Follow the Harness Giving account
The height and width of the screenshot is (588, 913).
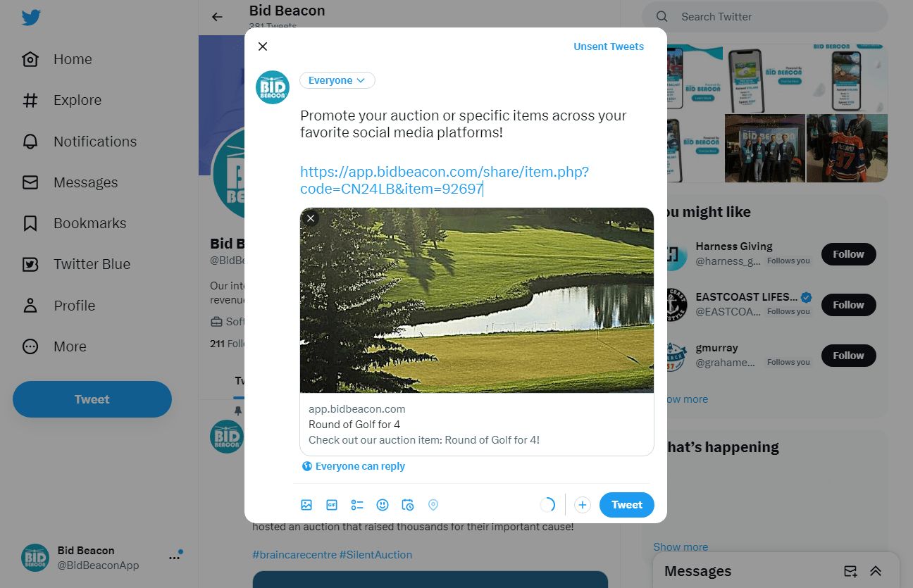coord(849,254)
